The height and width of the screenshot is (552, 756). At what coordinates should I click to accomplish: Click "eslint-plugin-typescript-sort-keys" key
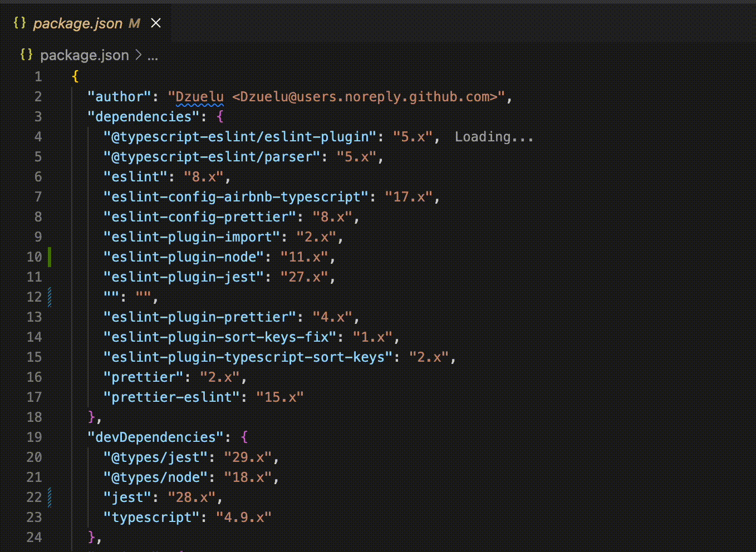[248, 357]
